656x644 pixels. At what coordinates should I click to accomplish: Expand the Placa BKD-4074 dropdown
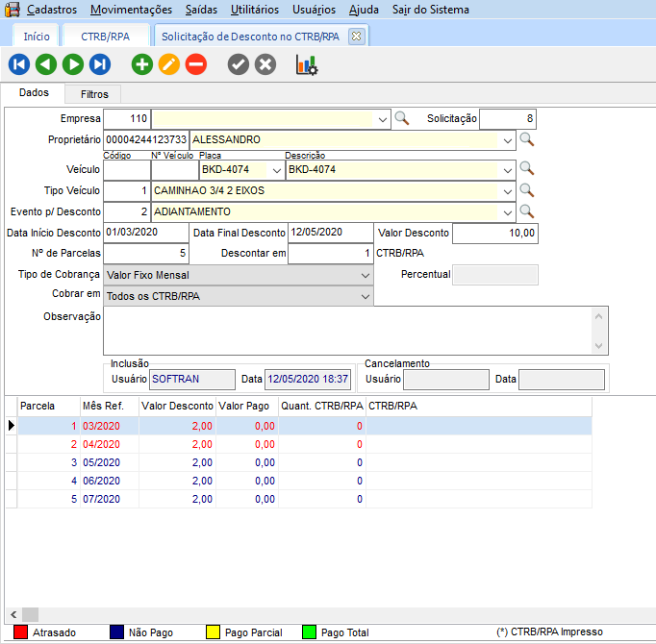276,170
